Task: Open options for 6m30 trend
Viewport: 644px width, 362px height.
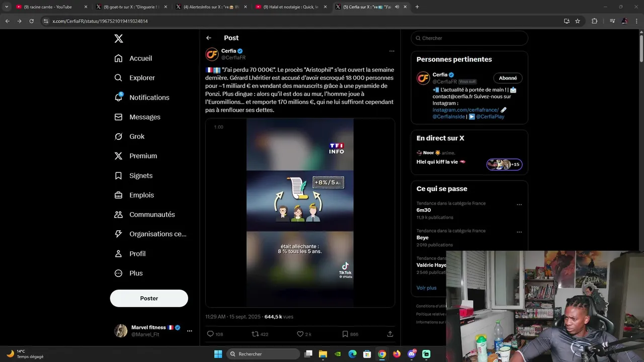Action: [x=519, y=205]
